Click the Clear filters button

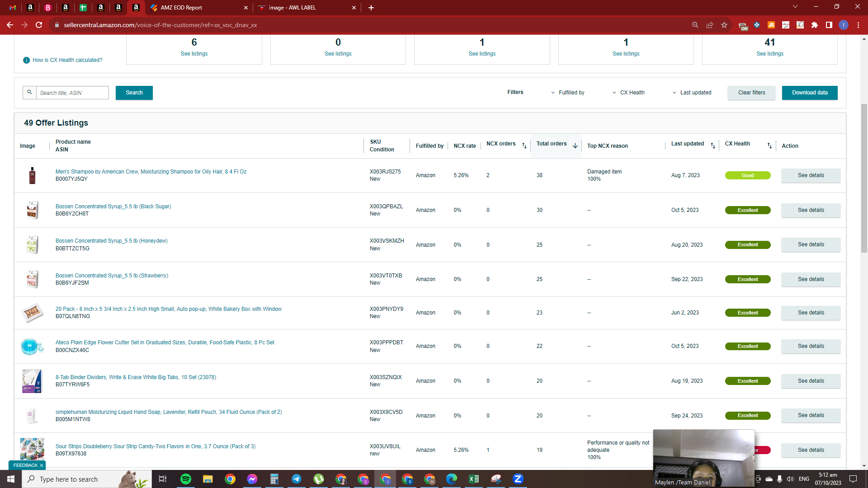752,93
